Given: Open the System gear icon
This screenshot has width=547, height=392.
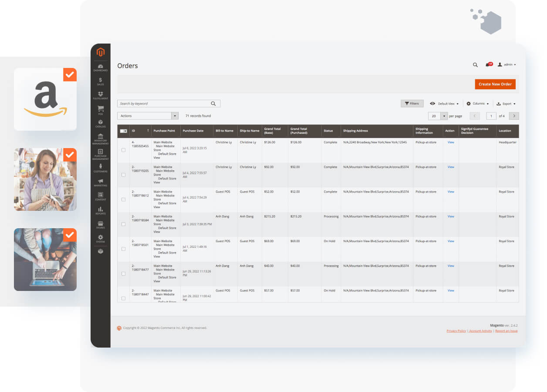Looking at the screenshot, I should point(100,238).
